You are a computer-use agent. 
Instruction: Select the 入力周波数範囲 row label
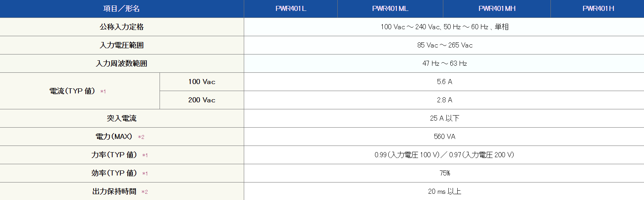[122, 63]
